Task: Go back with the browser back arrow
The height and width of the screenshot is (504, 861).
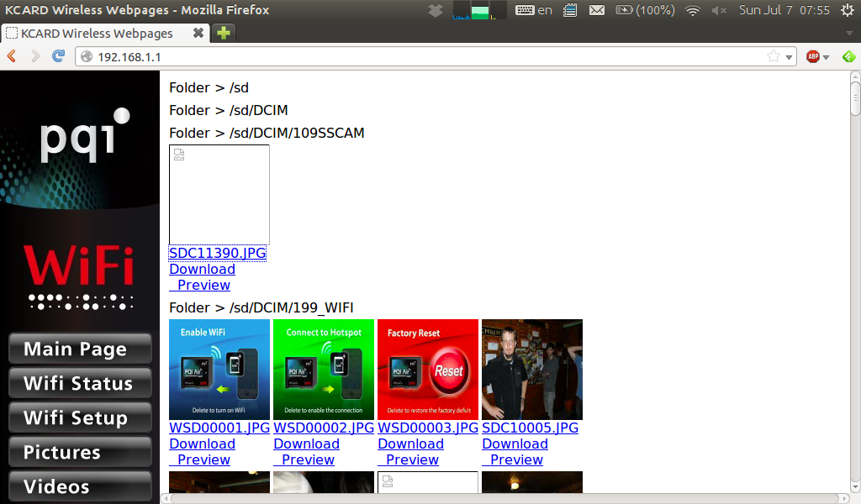Action: (12, 56)
